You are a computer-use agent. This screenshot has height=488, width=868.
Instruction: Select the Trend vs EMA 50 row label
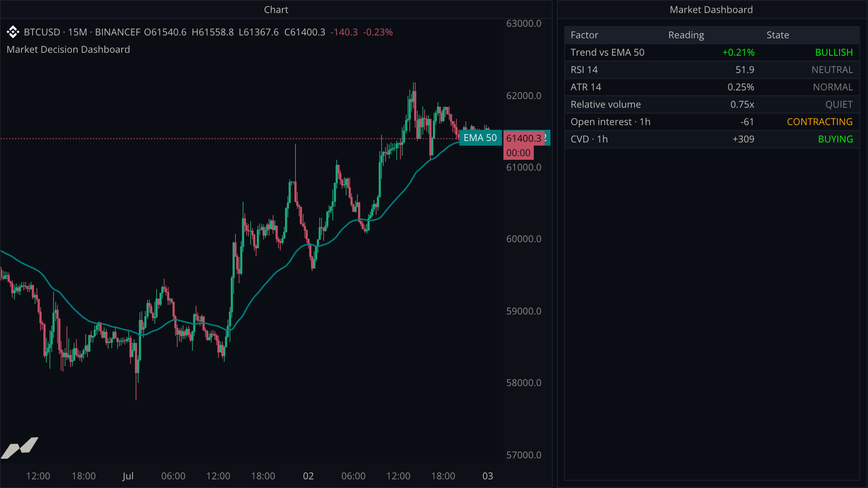607,52
